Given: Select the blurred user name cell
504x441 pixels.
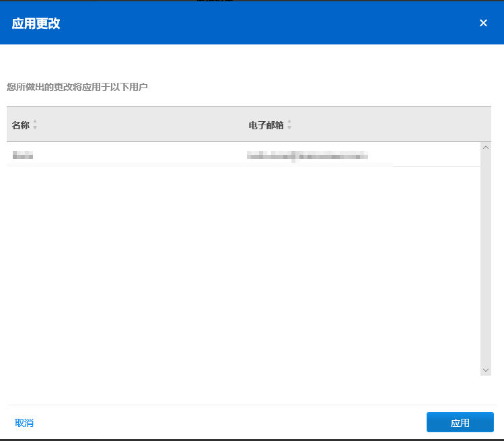Looking at the screenshot, I should pyautogui.click(x=23, y=156).
